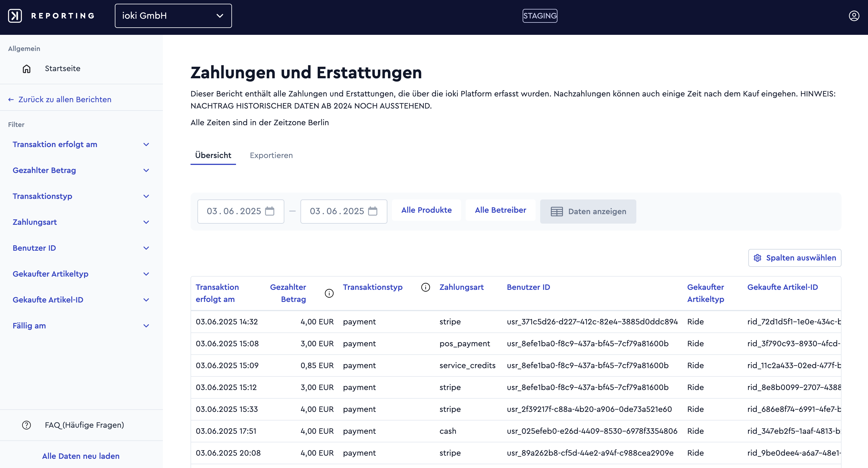
Task: Expand the Zahlungsart filter
Action: [81, 222]
